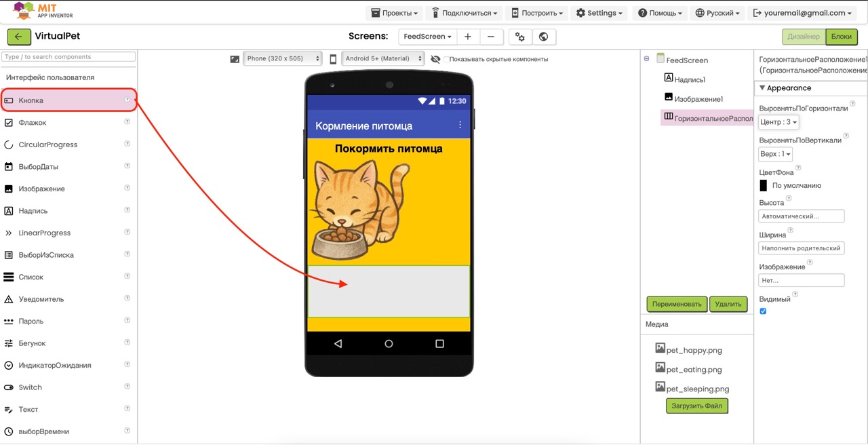Open the Screens FeedScreen dropdown

427,37
